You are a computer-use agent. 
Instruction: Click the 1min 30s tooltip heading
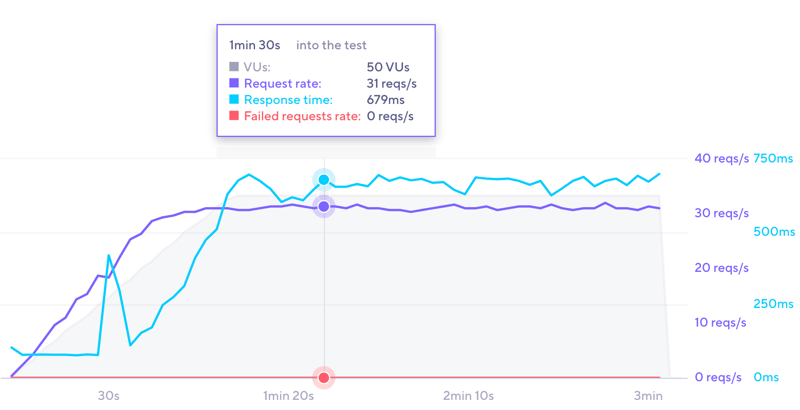(x=255, y=45)
